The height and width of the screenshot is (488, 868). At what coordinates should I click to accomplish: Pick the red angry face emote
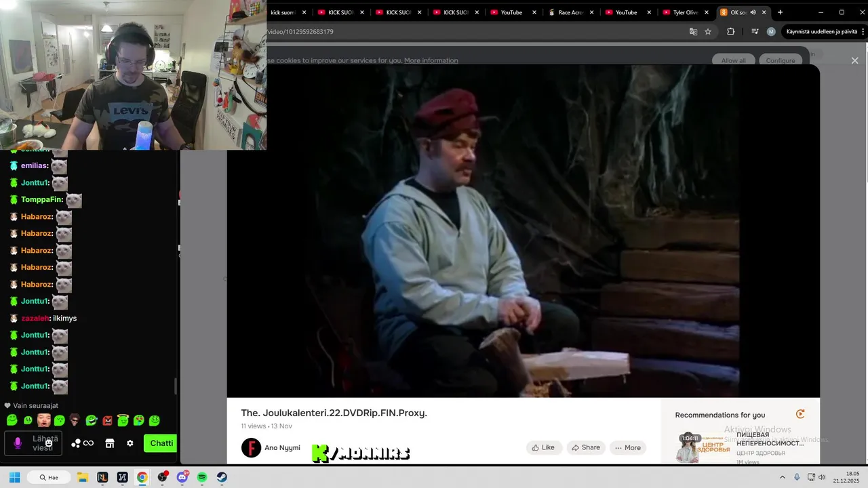[107, 420]
